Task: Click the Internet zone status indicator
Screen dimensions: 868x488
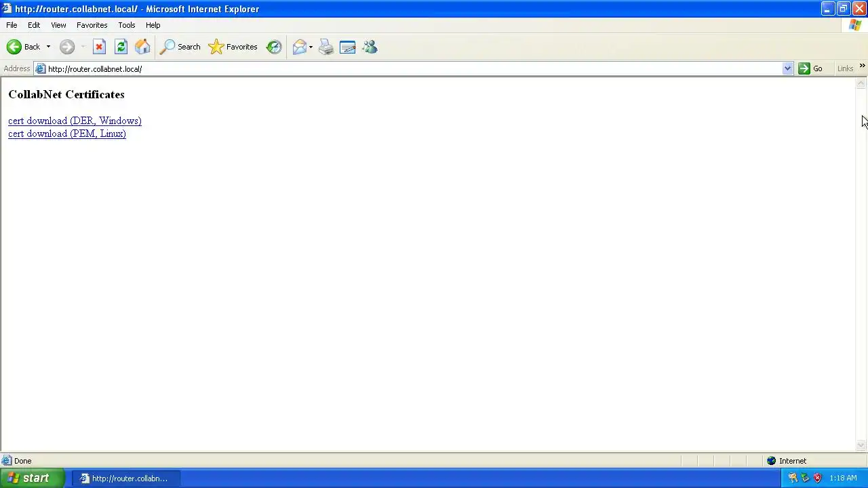Action: pos(787,461)
